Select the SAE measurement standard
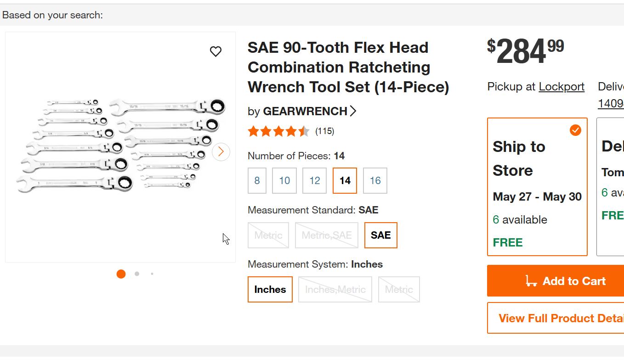This screenshot has width=624, height=364. click(x=380, y=235)
